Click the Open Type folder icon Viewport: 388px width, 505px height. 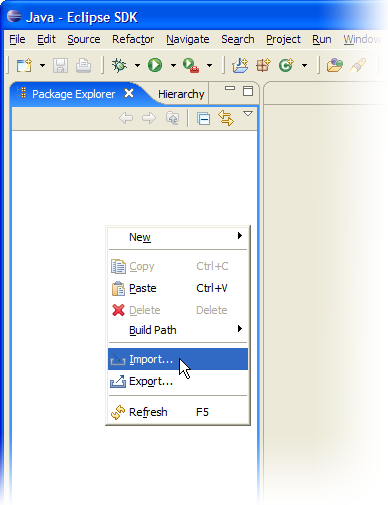click(335, 65)
